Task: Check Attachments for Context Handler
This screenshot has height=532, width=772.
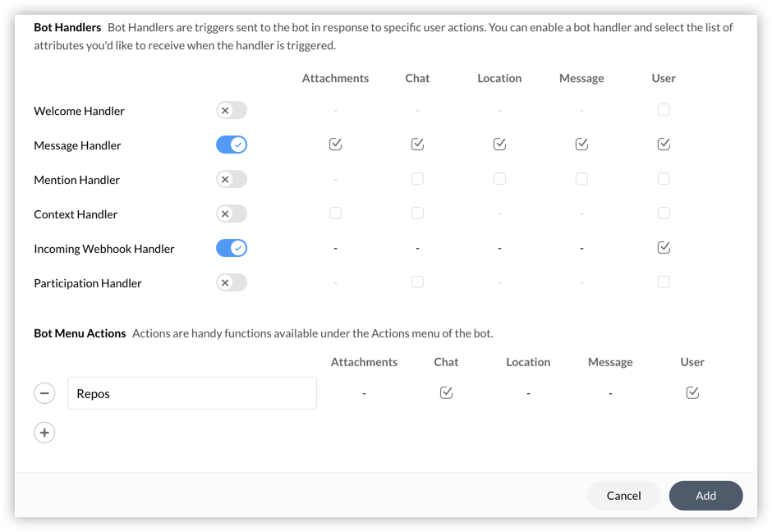Action: point(335,213)
